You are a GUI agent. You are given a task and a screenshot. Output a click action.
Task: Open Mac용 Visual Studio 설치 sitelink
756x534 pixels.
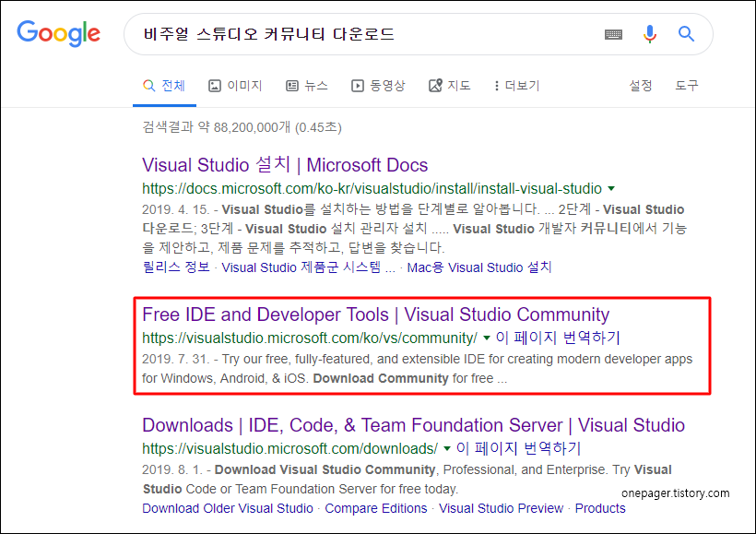click(x=479, y=267)
